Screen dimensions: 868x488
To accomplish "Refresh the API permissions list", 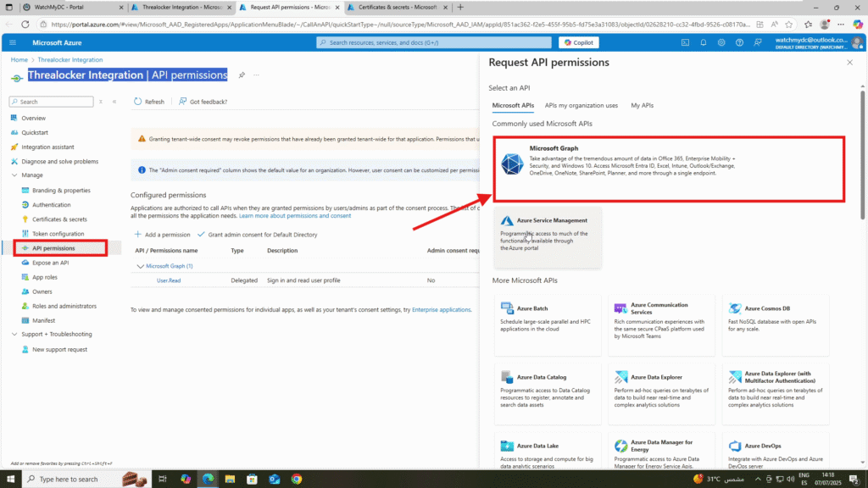I will [149, 102].
